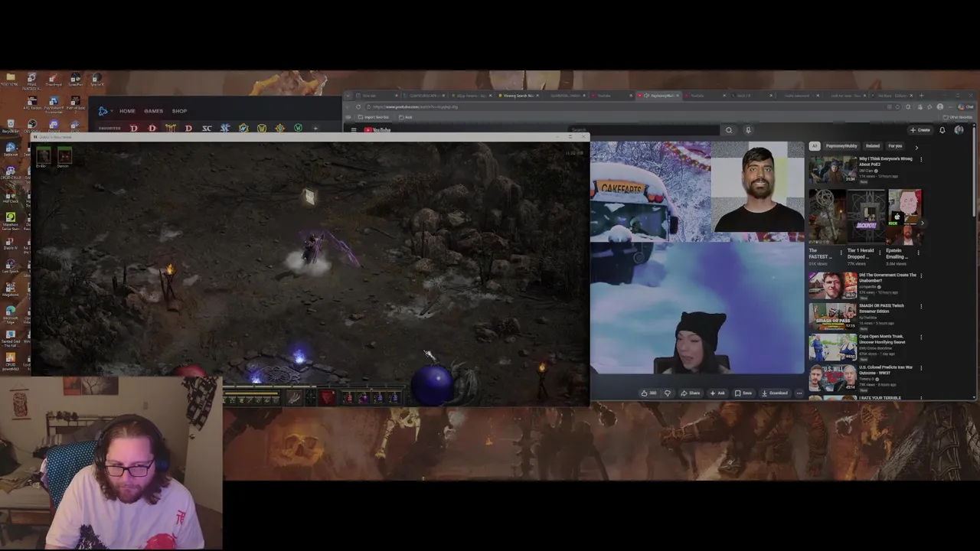Click the Battle.net logo in launcher

click(103, 111)
